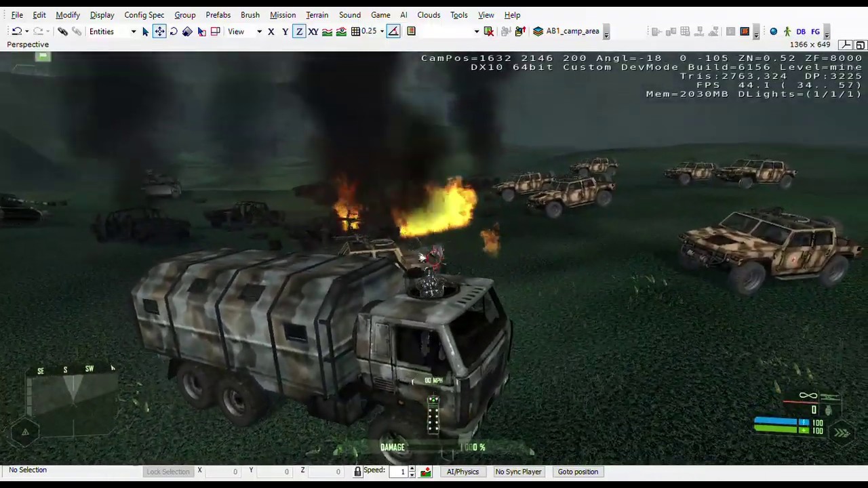
Task: Click the No Sync Player button
Action: click(519, 472)
